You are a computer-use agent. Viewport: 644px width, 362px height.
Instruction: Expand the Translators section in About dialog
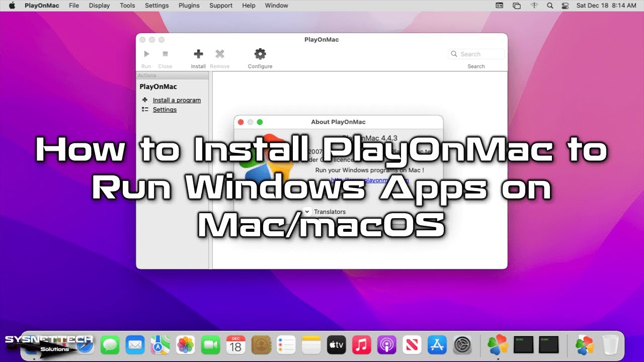pyautogui.click(x=307, y=212)
